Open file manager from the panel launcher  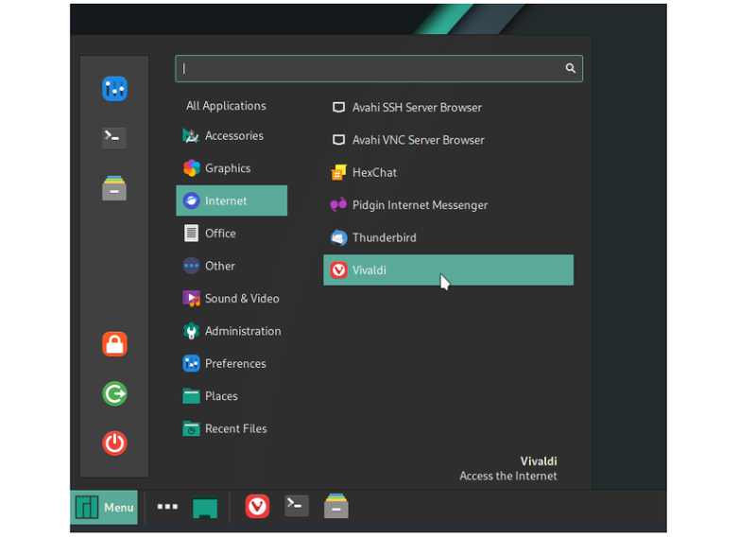tap(336, 506)
